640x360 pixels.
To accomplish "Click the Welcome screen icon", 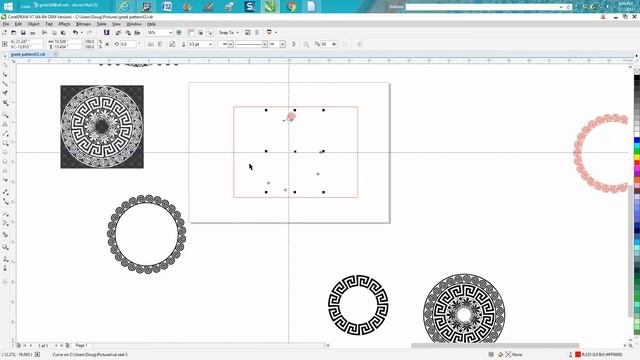I will (248, 32).
